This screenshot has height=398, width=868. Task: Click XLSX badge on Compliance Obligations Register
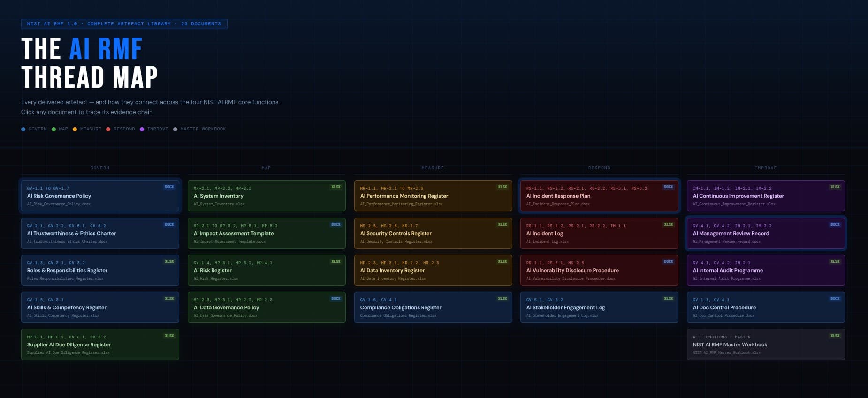(503, 298)
